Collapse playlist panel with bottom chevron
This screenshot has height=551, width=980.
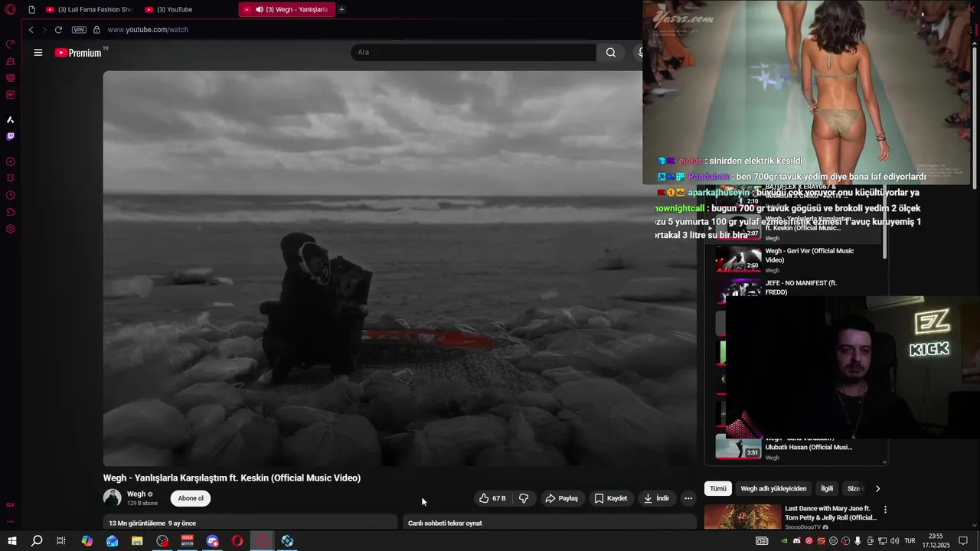885,461
